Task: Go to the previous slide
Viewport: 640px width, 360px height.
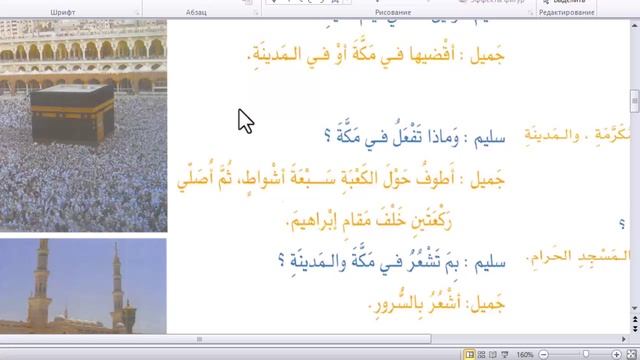Action: (635, 319)
